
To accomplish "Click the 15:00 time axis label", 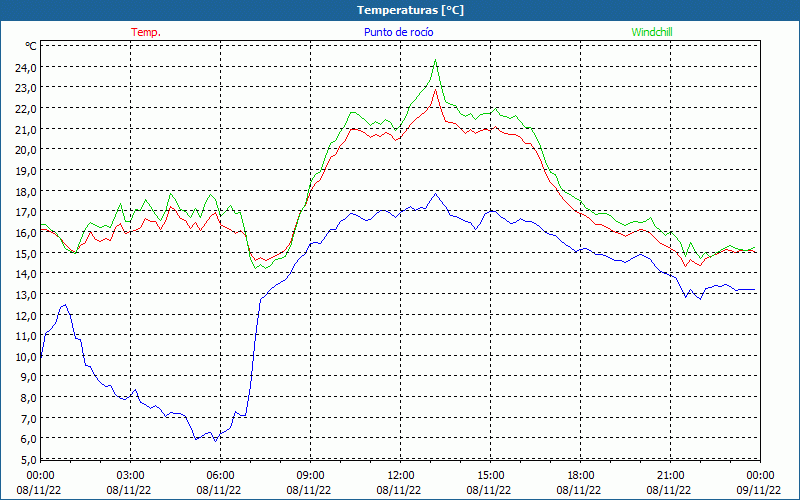I will click(x=491, y=476).
